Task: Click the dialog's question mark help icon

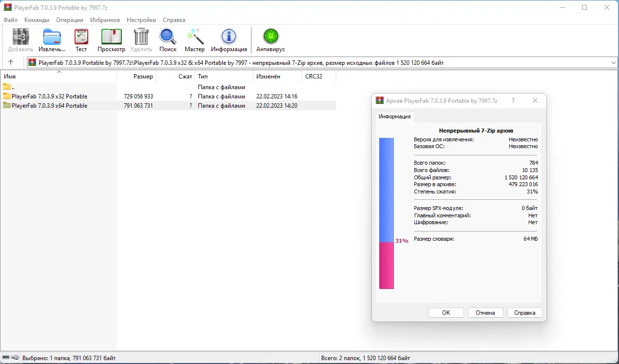Action: [x=513, y=100]
